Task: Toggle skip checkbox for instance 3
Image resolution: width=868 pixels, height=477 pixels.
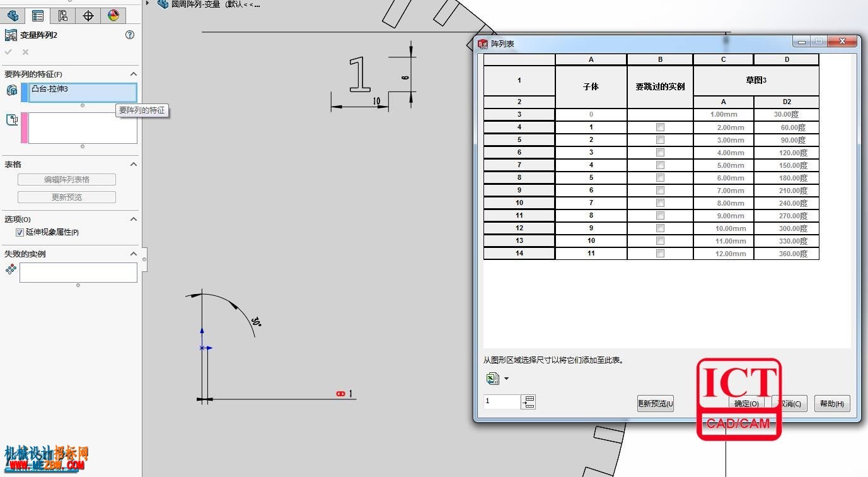Action: [x=660, y=153]
